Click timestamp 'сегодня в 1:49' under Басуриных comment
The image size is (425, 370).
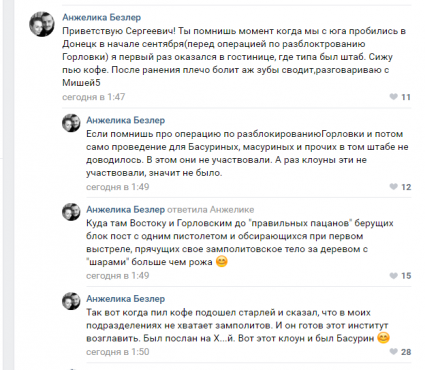[x=118, y=187]
